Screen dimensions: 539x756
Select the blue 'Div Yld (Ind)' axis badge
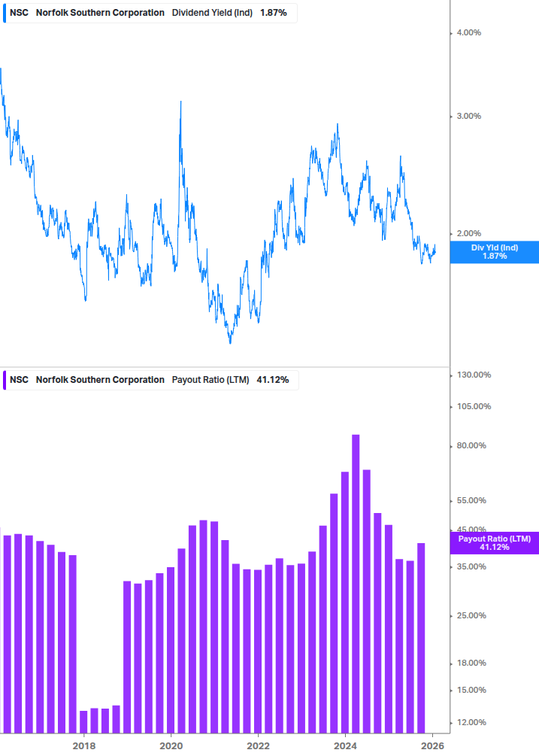(x=494, y=252)
